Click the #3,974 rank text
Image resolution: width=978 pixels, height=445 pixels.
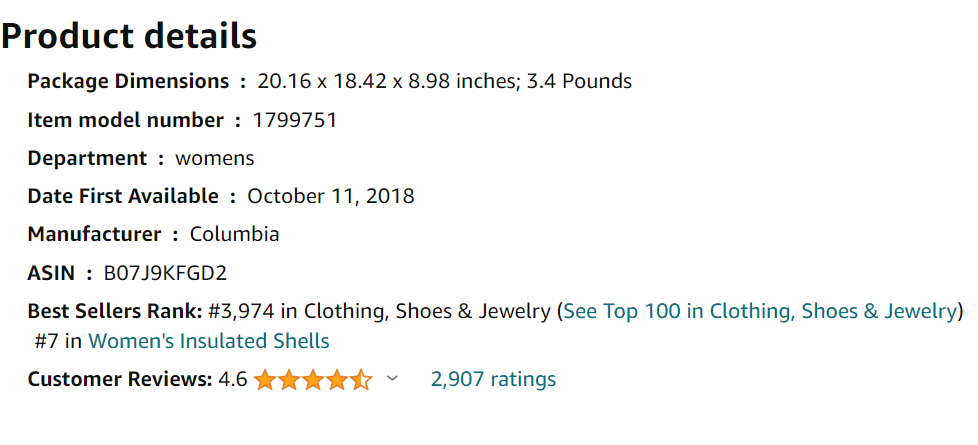[241, 311]
